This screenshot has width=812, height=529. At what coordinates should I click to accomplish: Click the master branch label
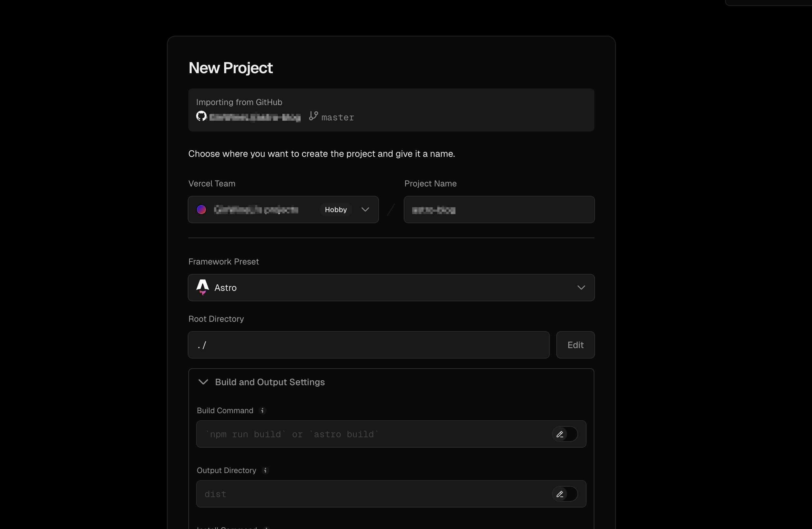[x=337, y=117]
